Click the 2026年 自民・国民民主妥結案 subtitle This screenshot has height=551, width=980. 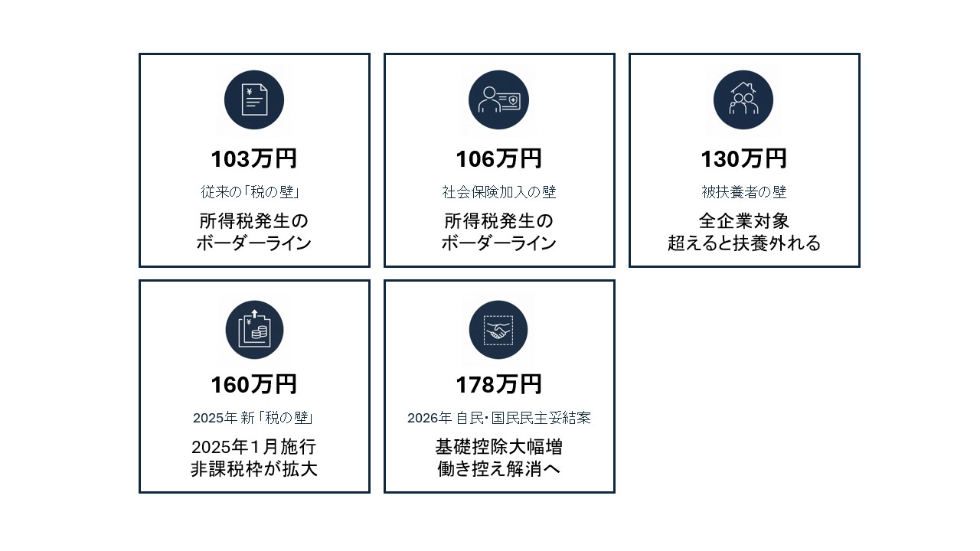(x=499, y=419)
